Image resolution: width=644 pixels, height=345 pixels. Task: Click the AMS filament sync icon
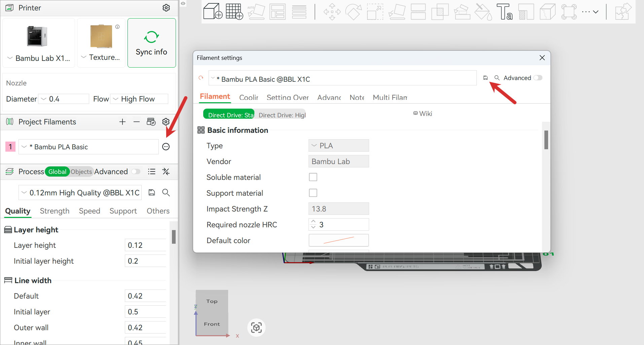151,122
